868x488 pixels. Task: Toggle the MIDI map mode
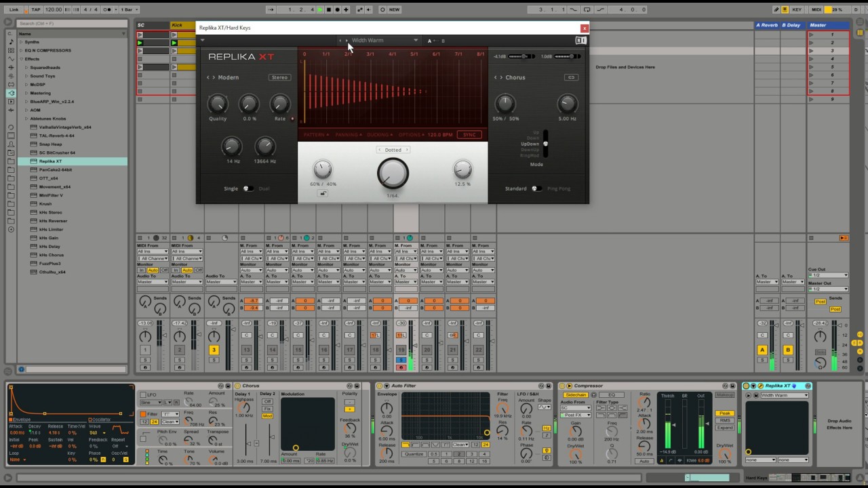coord(816,9)
